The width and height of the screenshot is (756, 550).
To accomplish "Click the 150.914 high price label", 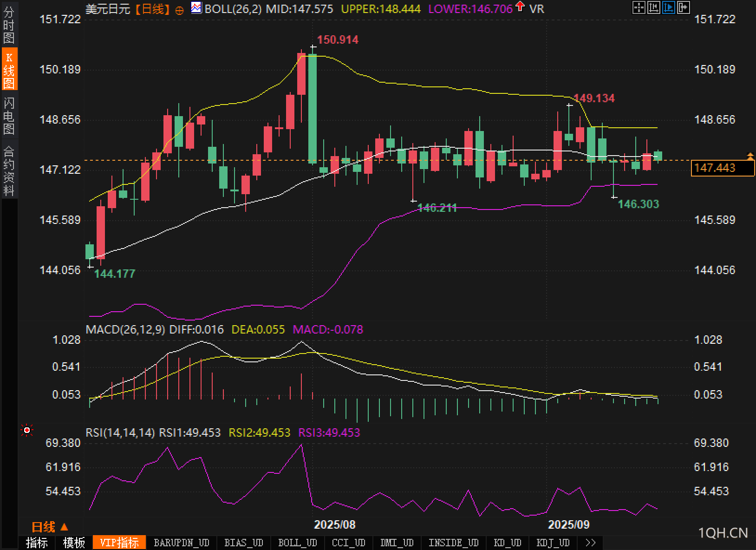I will (x=338, y=40).
